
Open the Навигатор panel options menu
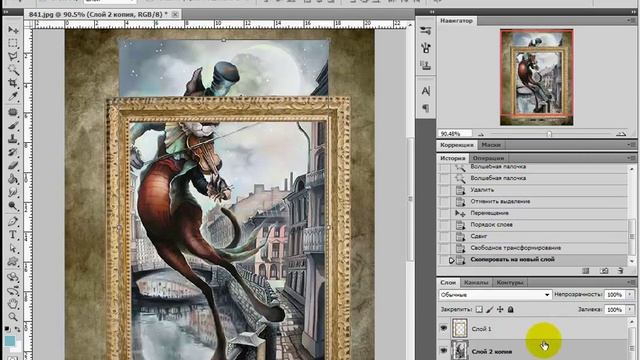coord(631,20)
